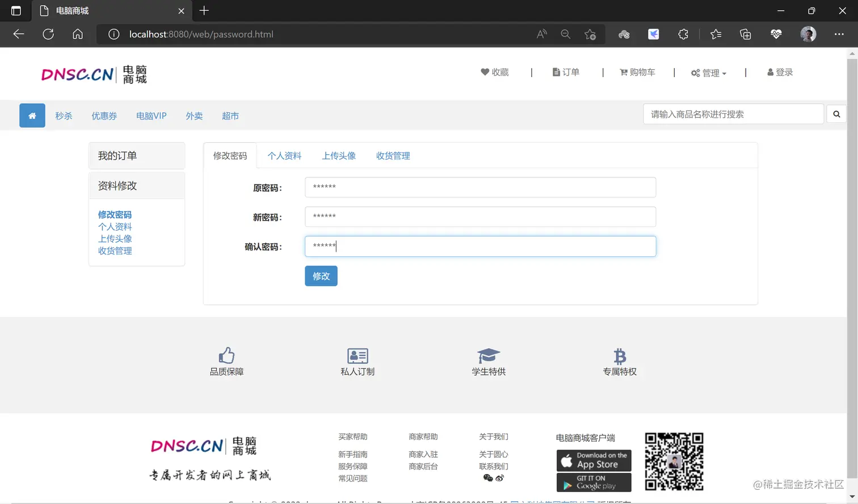Go to 优惠券 nav item
The width and height of the screenshot is (858, 504).
coord(104,116)
